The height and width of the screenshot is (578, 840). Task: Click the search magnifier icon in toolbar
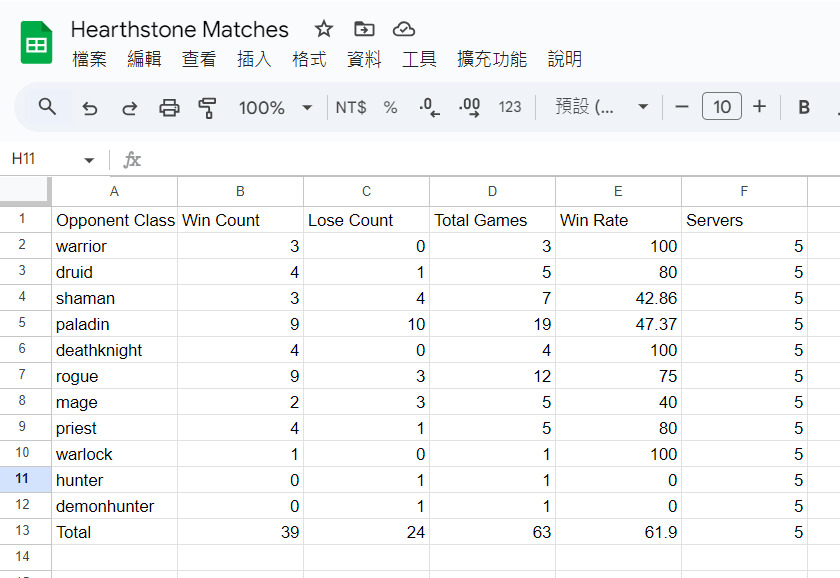47,107
